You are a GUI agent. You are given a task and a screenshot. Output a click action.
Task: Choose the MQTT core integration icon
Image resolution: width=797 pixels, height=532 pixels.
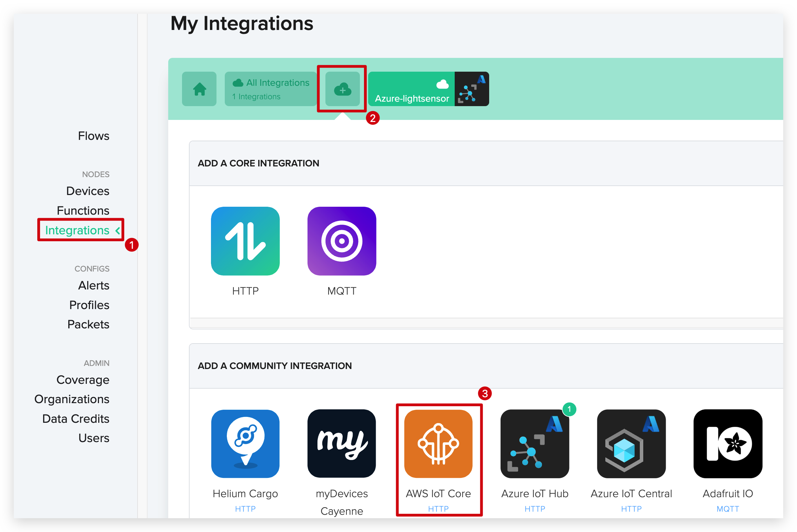[x=342, y=241]
